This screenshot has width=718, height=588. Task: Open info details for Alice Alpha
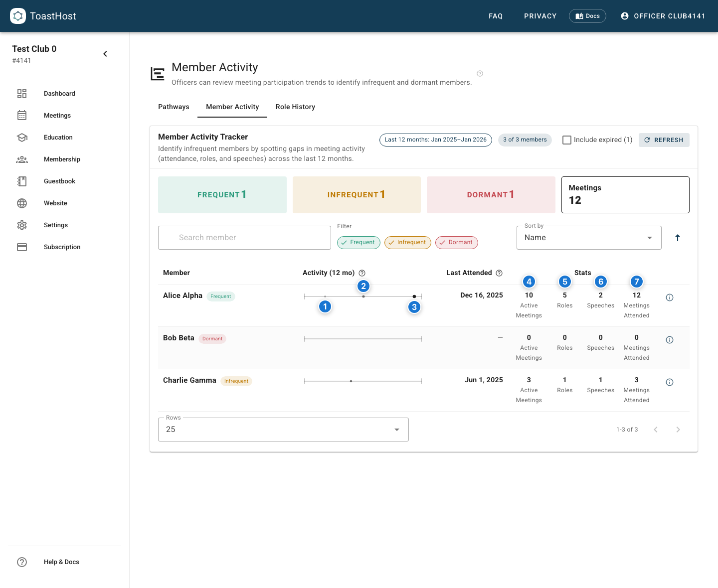coord(670,297)
